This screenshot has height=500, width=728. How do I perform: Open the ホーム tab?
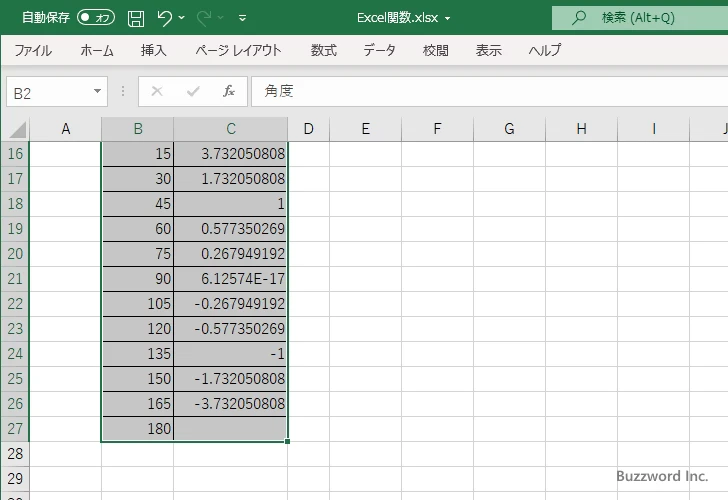click(x=97, y=50)
